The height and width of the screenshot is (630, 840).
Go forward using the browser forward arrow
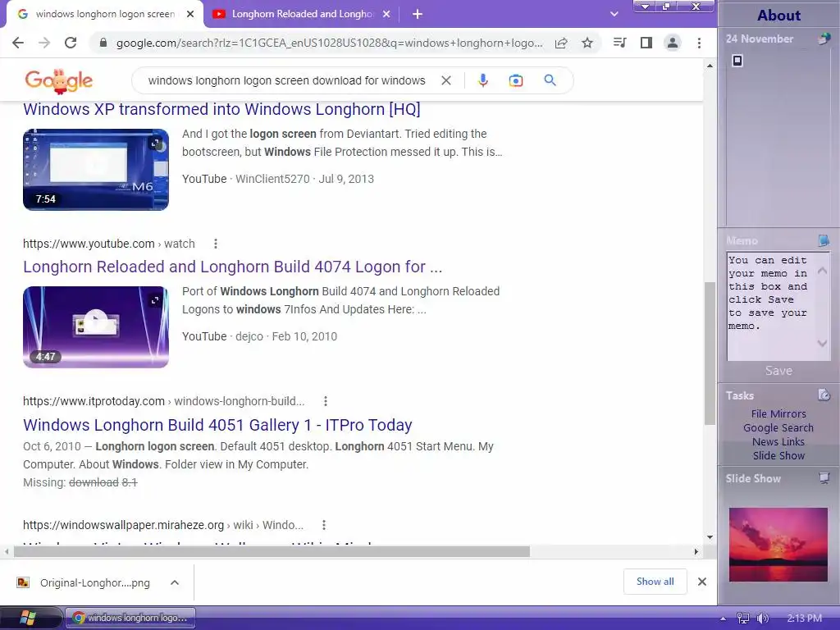coord(44,43)
